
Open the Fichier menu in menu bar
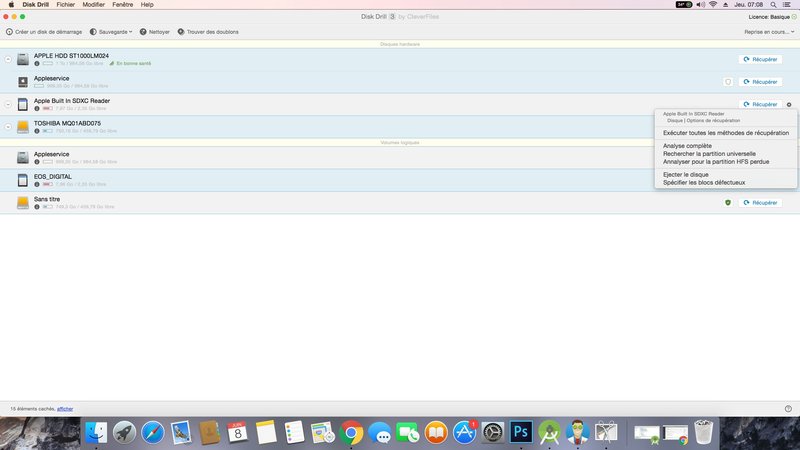click(66, 5)
